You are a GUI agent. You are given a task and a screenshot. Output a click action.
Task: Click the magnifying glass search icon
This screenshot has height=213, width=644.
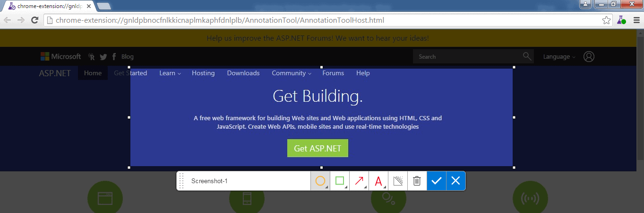pyautogui.click(x=527, y=56)
